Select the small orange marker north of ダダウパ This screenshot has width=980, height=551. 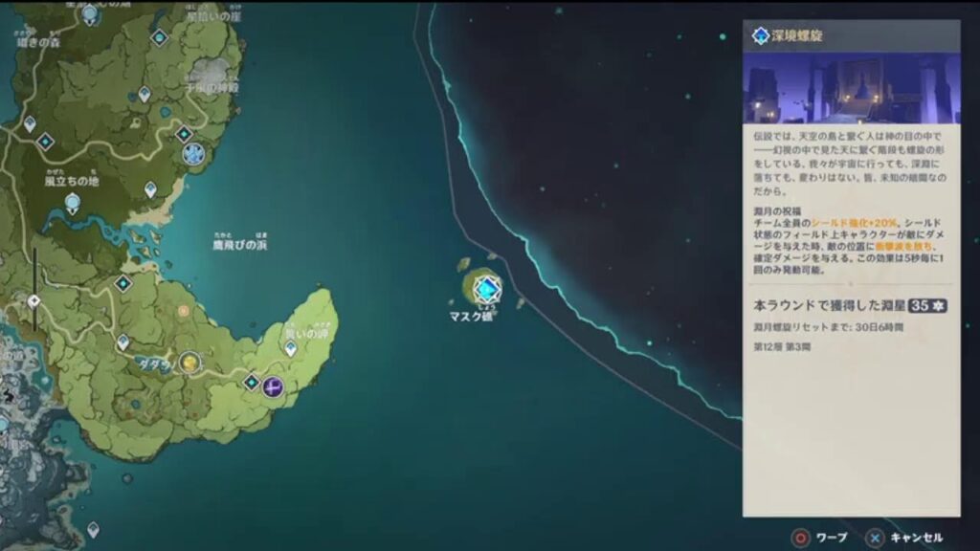[183, 311]
